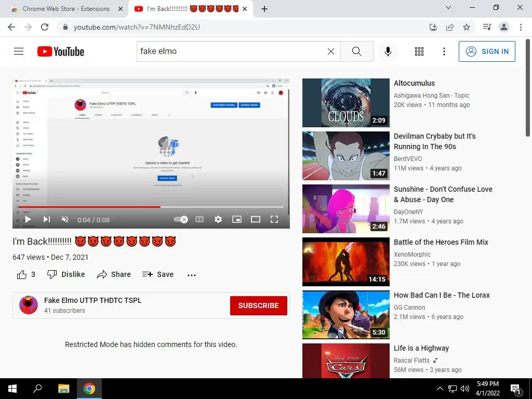Open Devilman Crybaby video title
The width and height of the screenshot is (532, 399).
point(435,141)
